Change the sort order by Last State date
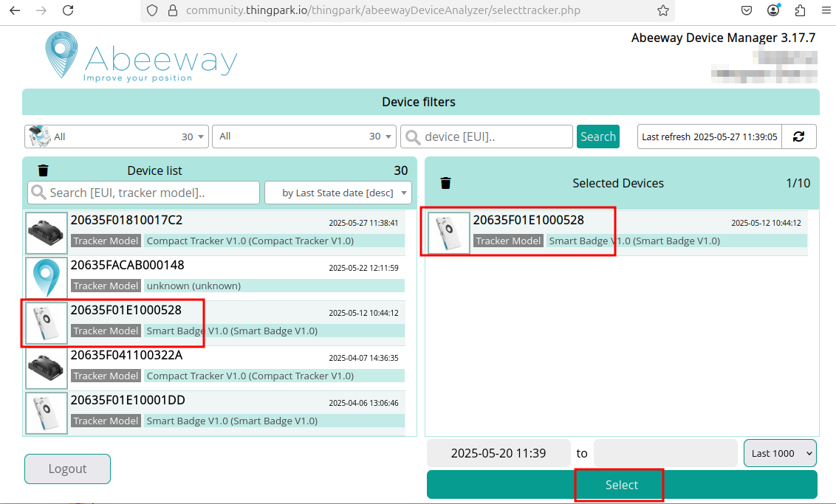 pyautogui.click(x=338, y=193)
